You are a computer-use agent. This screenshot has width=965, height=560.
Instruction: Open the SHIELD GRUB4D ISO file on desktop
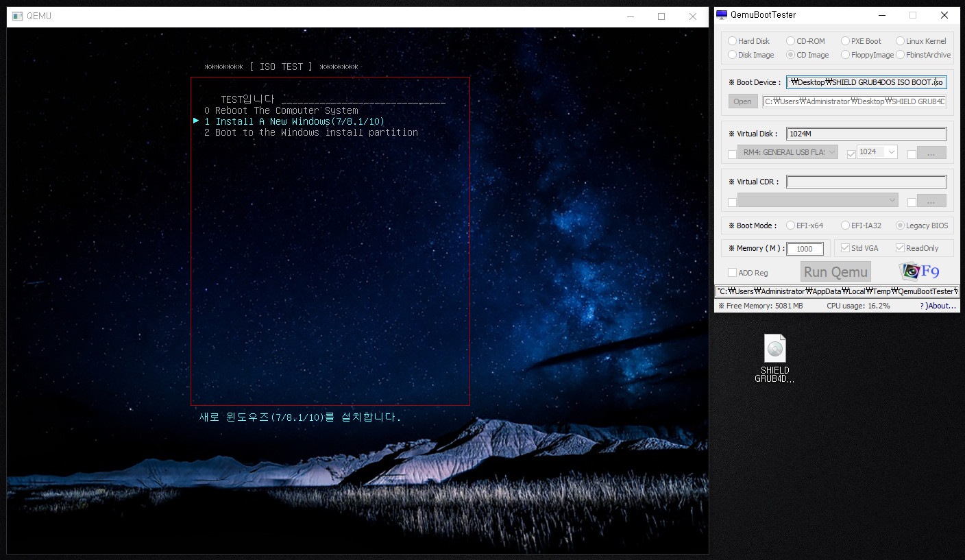pos(774,358)
